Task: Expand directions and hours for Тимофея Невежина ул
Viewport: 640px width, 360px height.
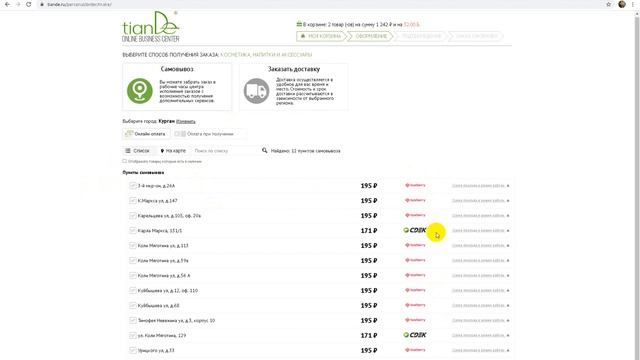Action: tap(480, 320)
